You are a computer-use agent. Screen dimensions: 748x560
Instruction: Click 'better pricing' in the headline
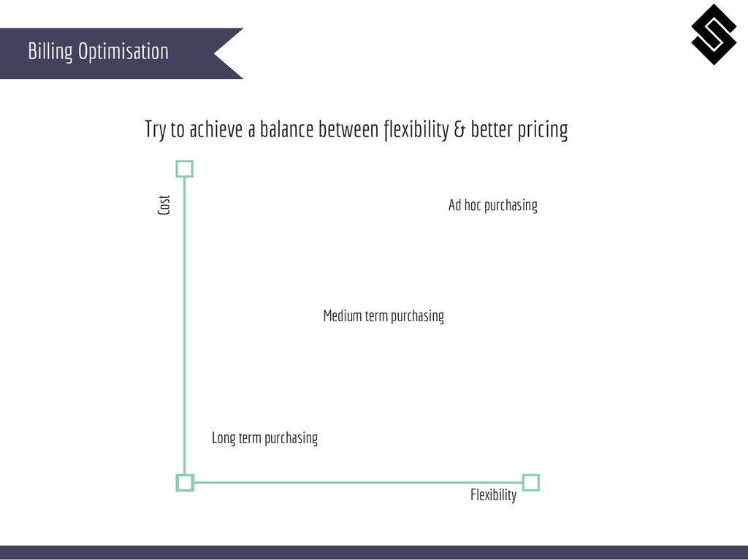519,130
